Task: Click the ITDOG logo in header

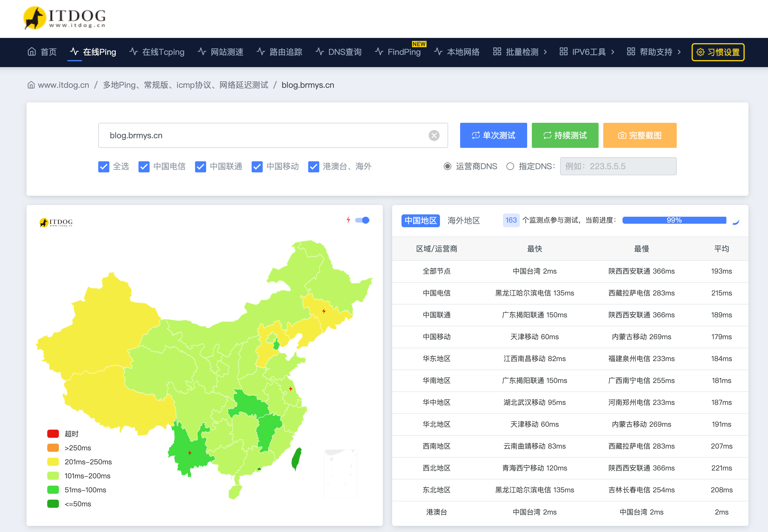Action: [x=64, y=18]
